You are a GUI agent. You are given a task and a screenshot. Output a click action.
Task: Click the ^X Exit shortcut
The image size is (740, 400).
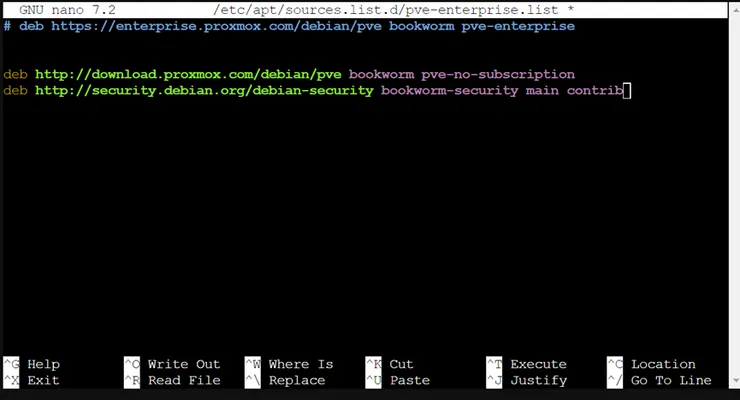click(32, 380)
